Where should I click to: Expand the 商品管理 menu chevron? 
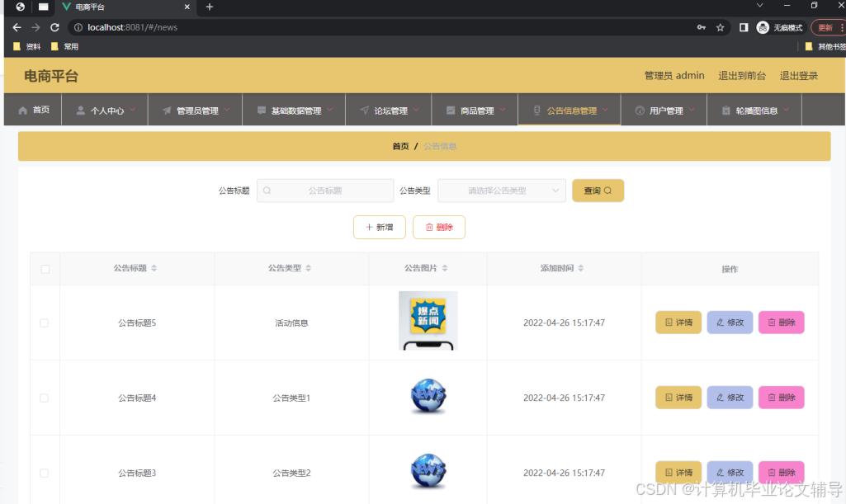503,110
